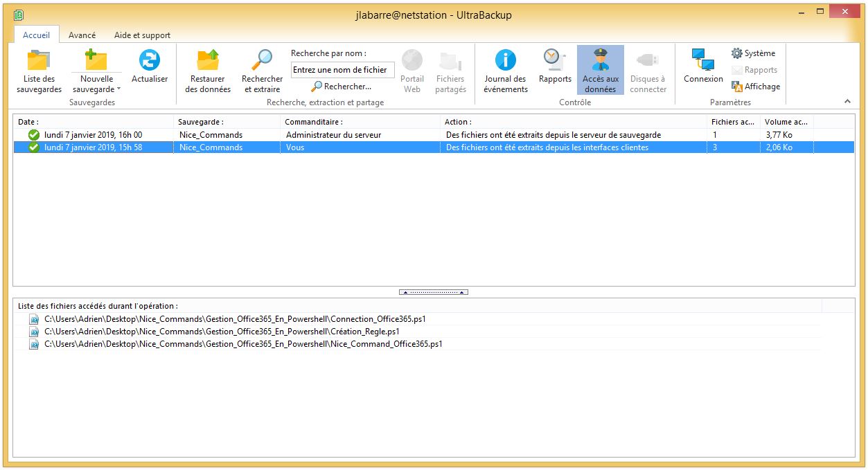Screen dimensions: 868x470
Task: Select the 16h 00 Administrateur du serveur row
Action: pos(333,135)
